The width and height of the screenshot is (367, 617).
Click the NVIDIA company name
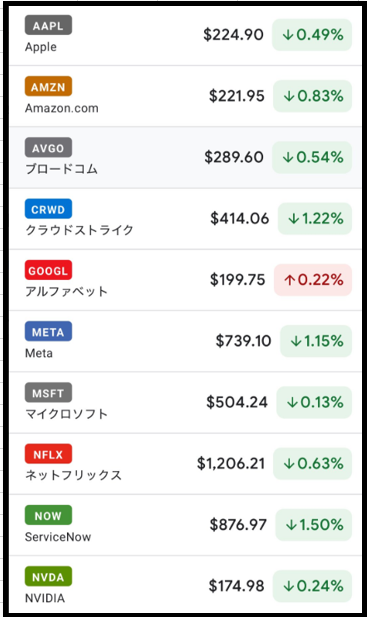pyautogui.click(x=45, y=598)
